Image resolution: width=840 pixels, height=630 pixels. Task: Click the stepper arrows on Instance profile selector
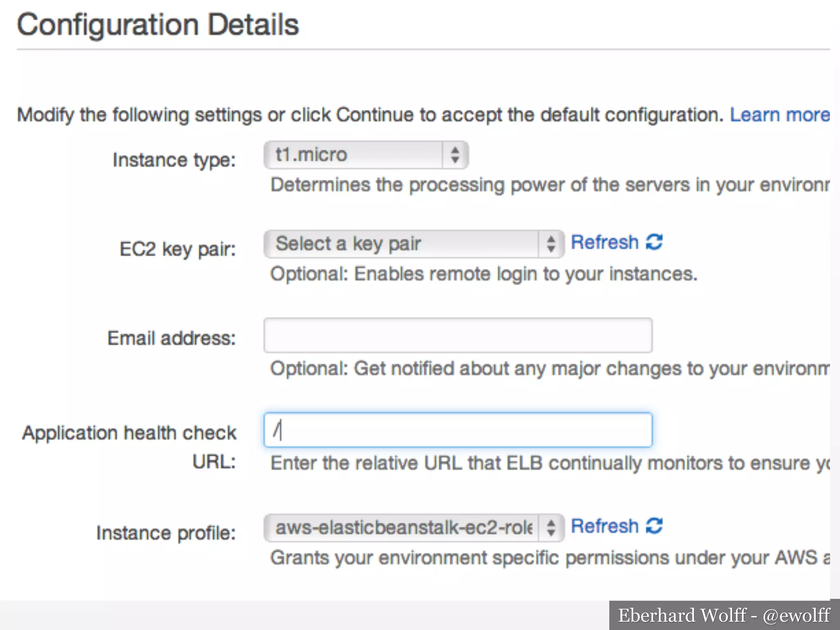551,528
